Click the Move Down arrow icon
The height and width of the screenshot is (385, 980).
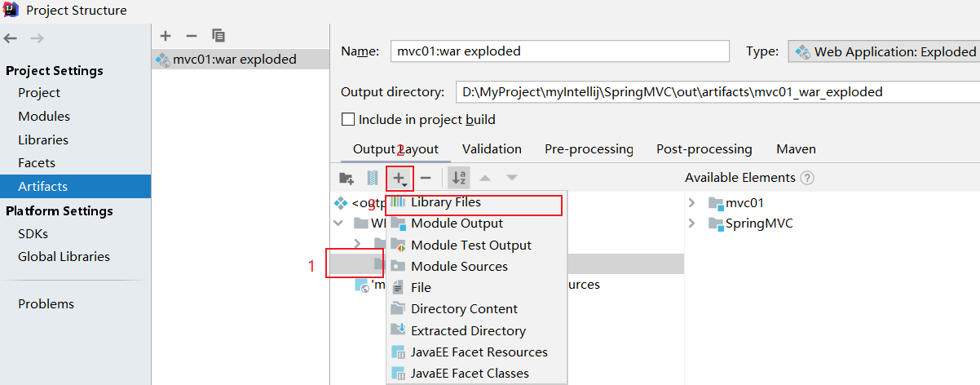coord(511,178)
